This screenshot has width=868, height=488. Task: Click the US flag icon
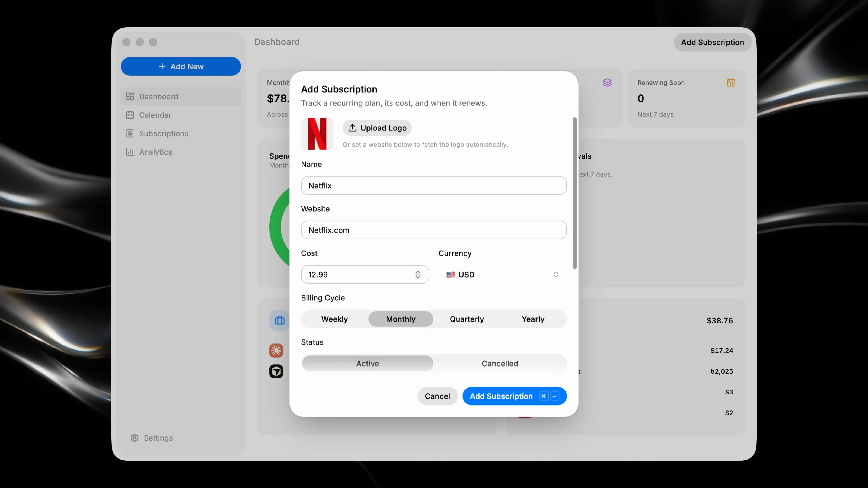451,274
